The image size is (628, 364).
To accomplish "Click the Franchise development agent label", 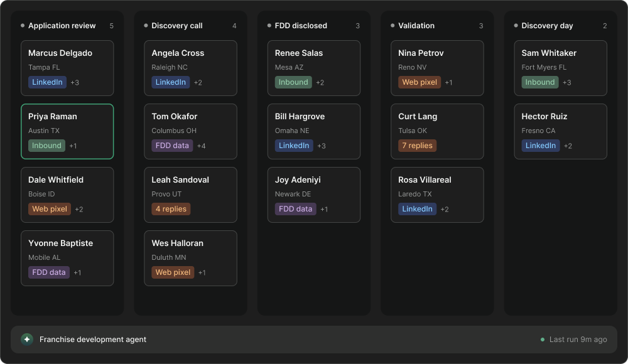I will click(x=93, y=339).
